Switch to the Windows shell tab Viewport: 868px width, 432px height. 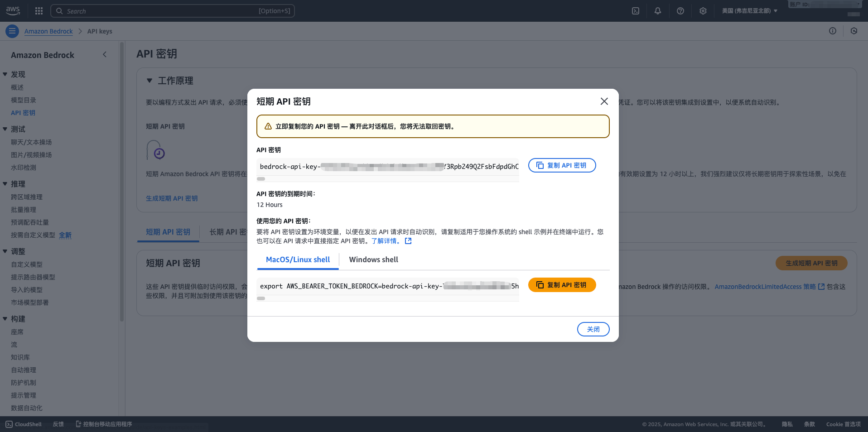373,259
